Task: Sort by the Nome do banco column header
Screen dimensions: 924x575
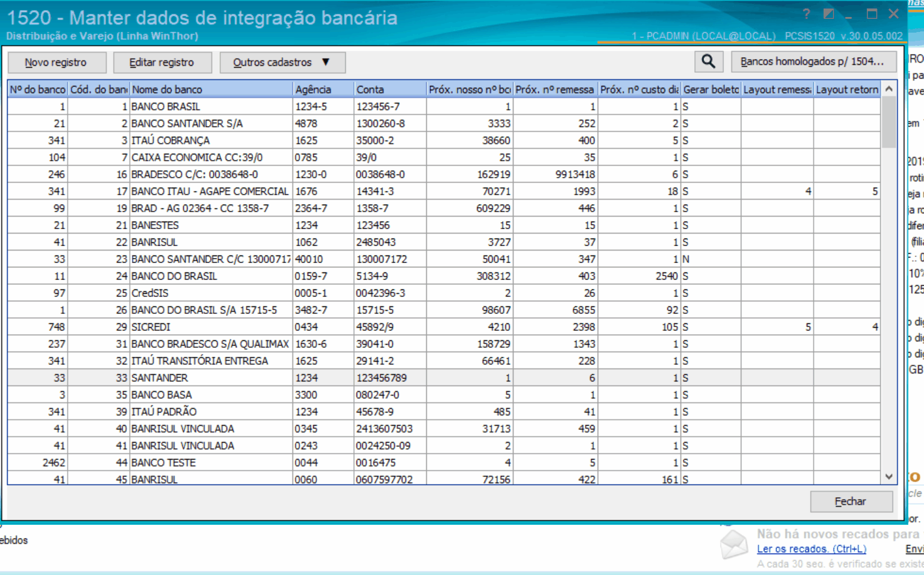Action: click(210, 89)
